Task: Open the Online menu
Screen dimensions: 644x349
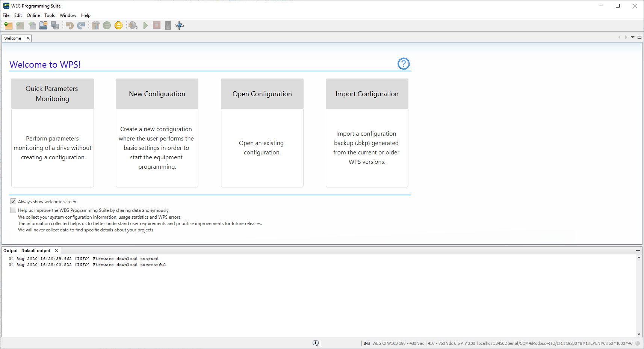Action: pos(33,15)
